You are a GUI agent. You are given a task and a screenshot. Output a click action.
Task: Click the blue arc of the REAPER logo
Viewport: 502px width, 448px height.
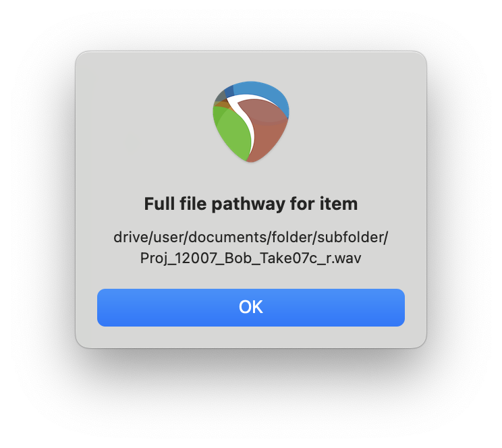262,94
